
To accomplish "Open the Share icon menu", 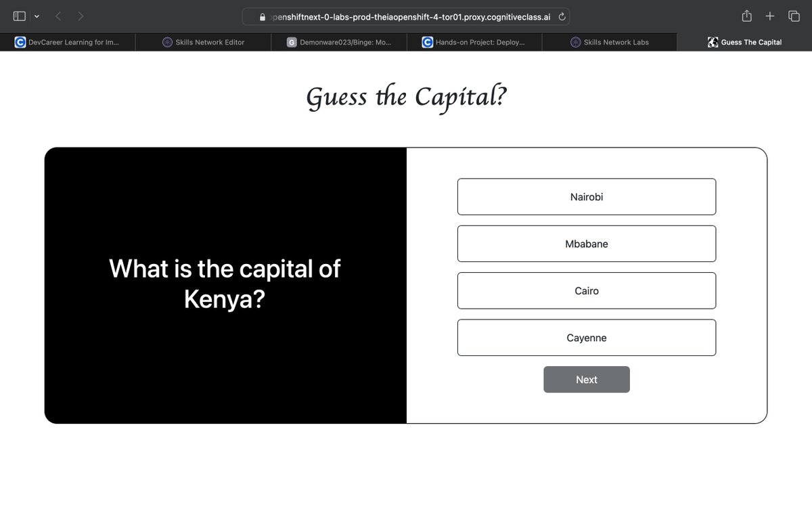I will 747,16.
